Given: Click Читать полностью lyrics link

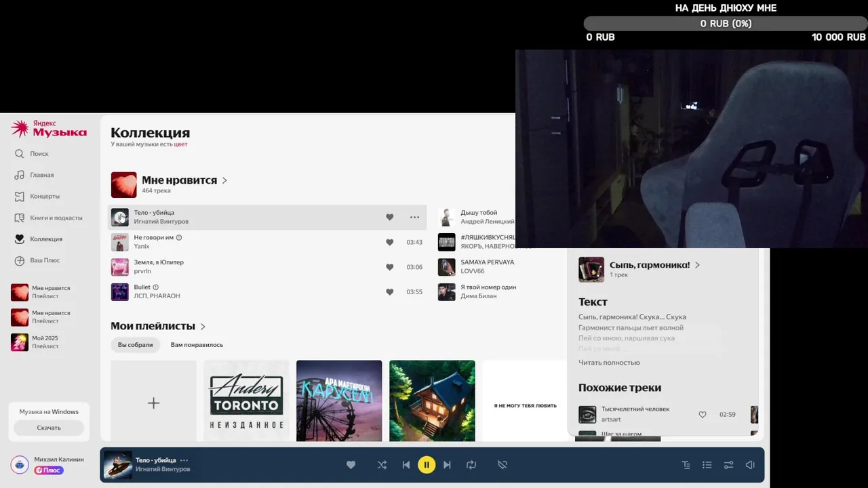Looking at the screenshot, I should (x=609, y=363).
